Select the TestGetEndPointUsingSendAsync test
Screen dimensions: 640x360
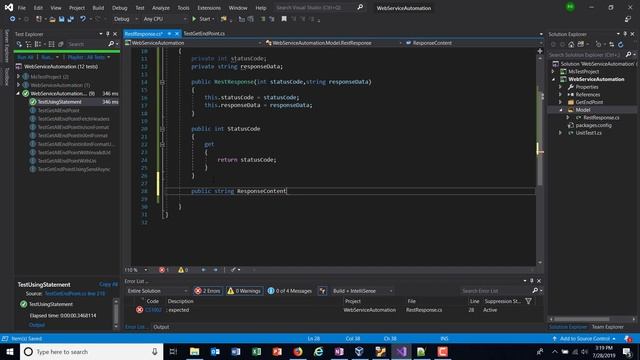tap(74, 169)
